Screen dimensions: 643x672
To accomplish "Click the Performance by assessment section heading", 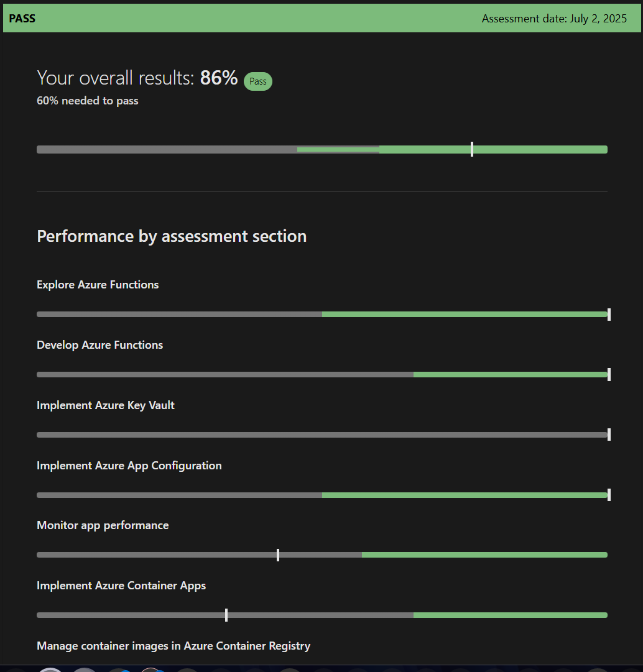I will coord(172,237).
